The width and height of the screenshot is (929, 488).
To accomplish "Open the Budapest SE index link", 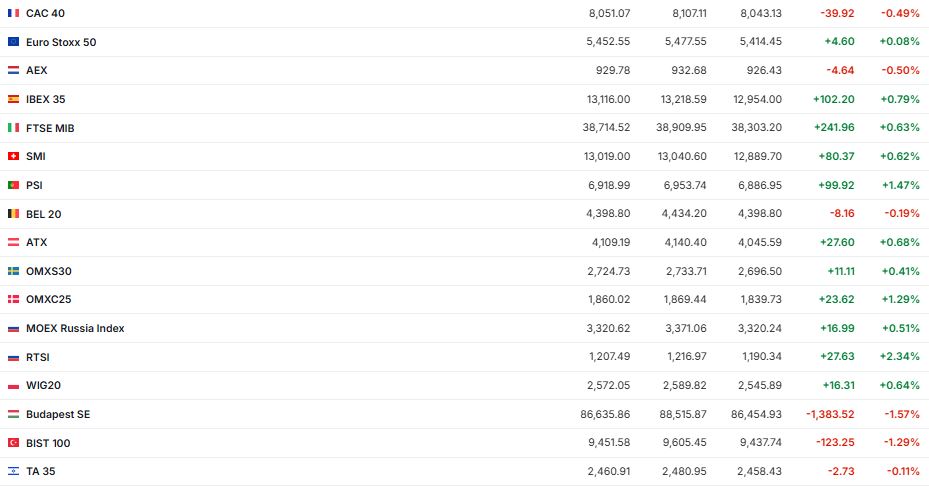I will click(58, 414).
